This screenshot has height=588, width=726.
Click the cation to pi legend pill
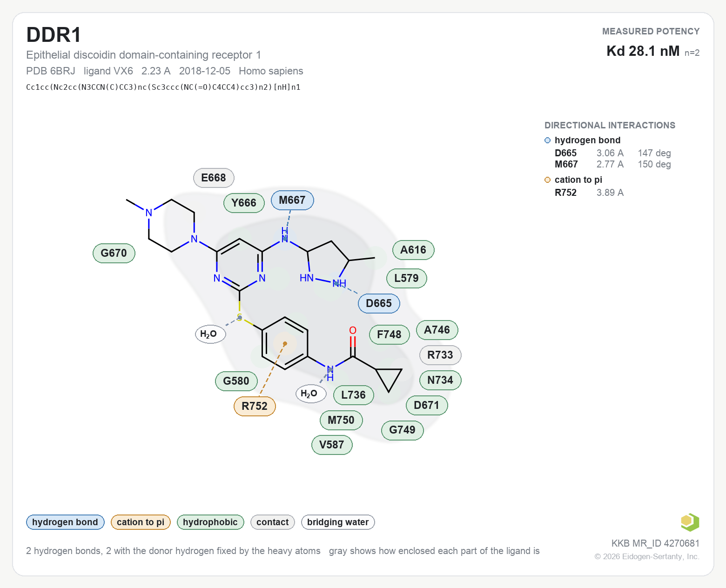click(x=141, y=522)
